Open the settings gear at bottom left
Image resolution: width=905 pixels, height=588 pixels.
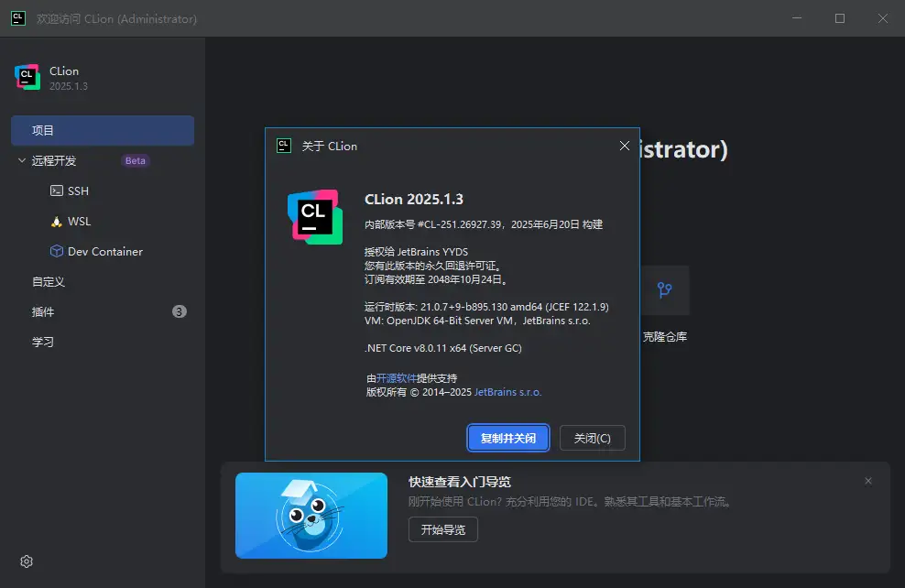(27, 561)
